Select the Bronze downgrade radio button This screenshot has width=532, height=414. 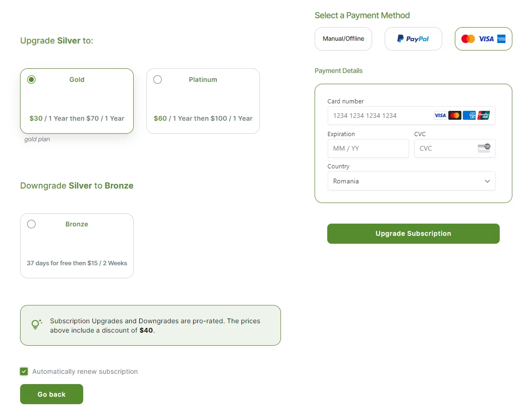coord(31,224)
